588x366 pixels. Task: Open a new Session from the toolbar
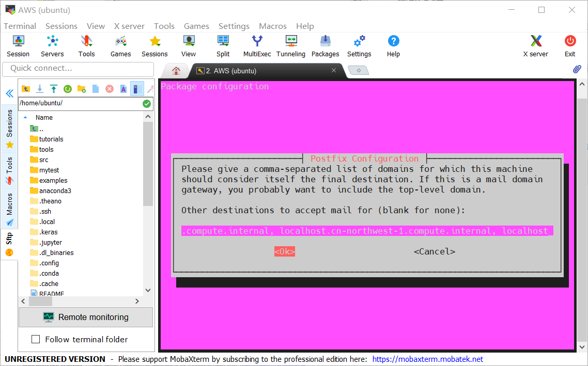(x=18, y=45)
